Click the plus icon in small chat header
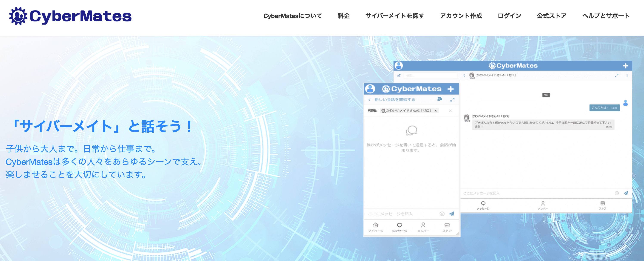The height and width of the screenshot is (261, 644). click(450, 89)
